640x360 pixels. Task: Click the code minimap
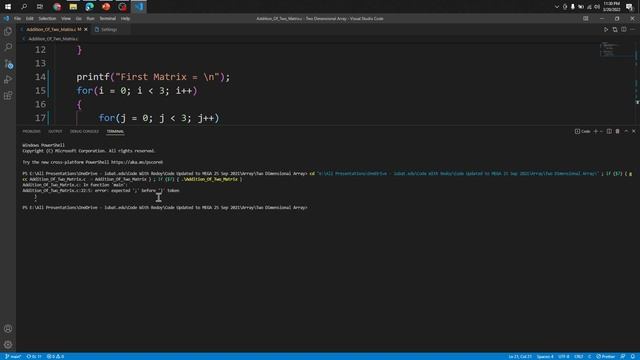616,50
